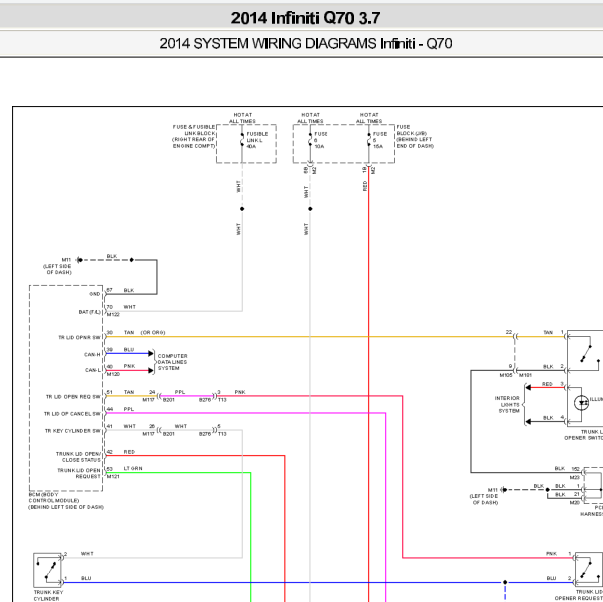
Task: Select the "FUSE 6 10A" label
Action: pyautogui.click(x=320, y=140)
